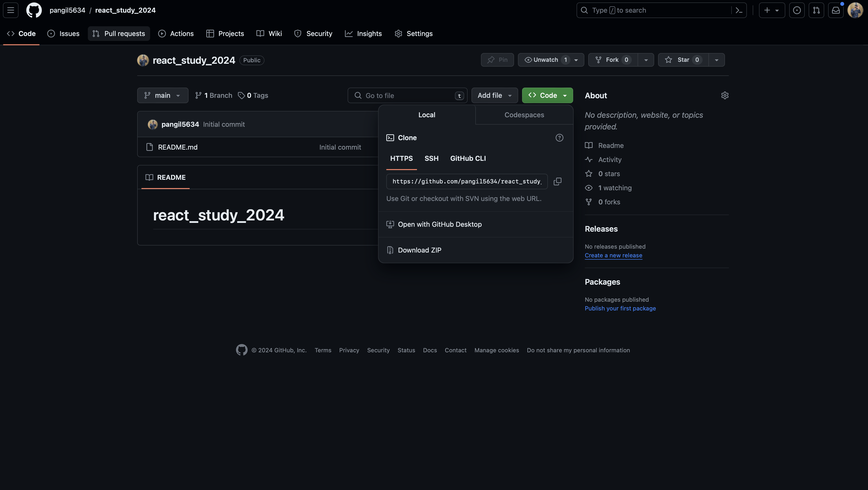
Task: Select the SSH clone tab
Action: (431, 158)
